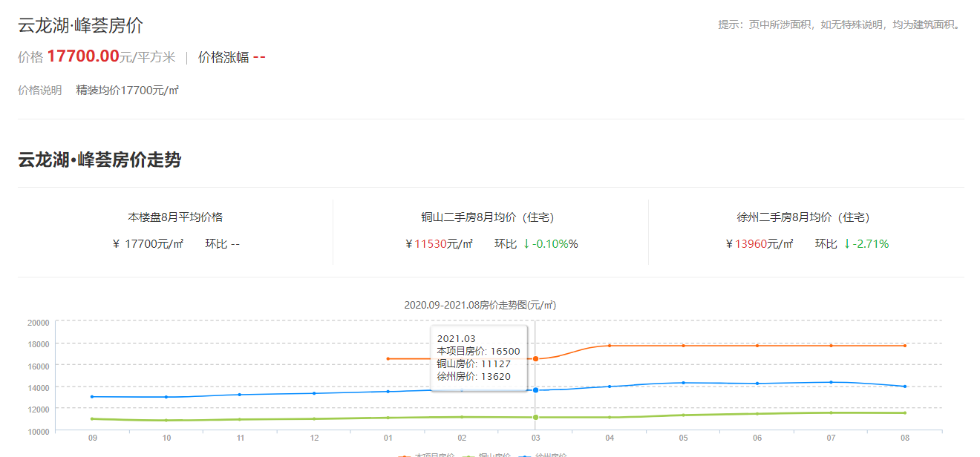Click the tooltip line 本项目房价: 16500
Image resolution: width=980 pixels, height=457 pixels.
(x=479, y=352)
